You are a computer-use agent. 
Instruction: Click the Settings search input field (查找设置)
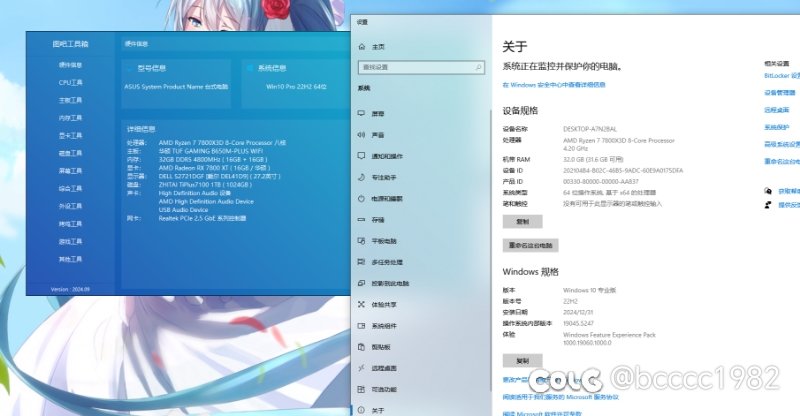(421, 67)
